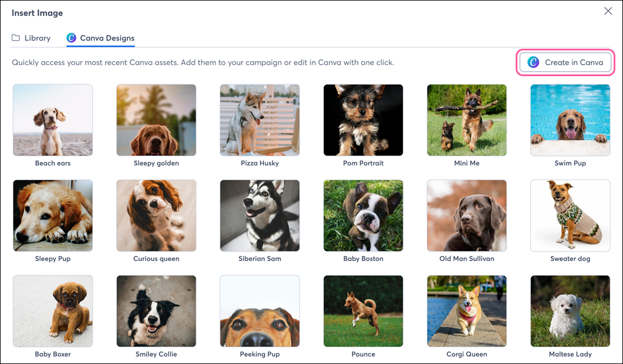Image resolution: width=623 pixels, height=364 pixels.
Task: Open the Sleepy golden thumbnail
Action: pyautogui.click(x=156, y=120)
